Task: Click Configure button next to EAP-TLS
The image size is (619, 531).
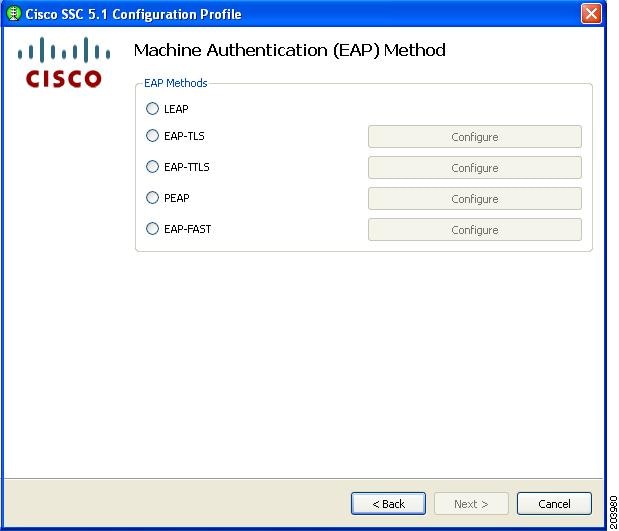Action: point(475,137)
